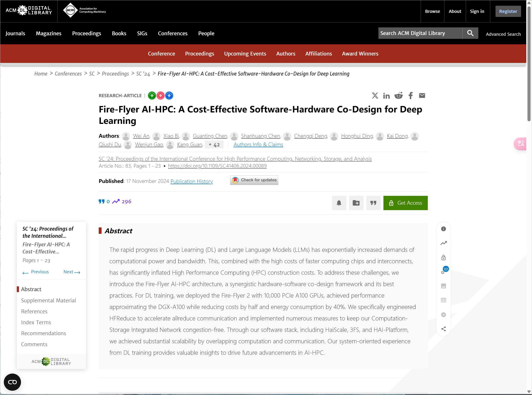Open the Publication History link
Viewport: 532px width, 395px height.
point(192,181)
